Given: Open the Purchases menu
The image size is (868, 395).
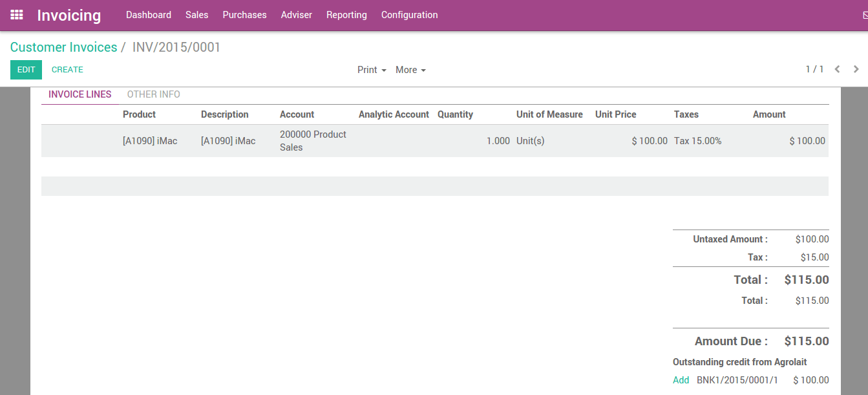Looking at the screenshot, I should 244,14.
